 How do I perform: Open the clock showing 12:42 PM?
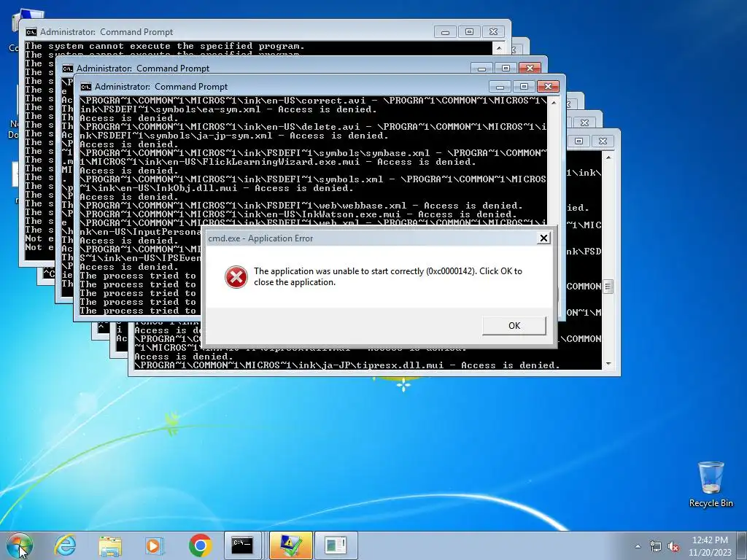pyautogui.click(x=710, y=540)
